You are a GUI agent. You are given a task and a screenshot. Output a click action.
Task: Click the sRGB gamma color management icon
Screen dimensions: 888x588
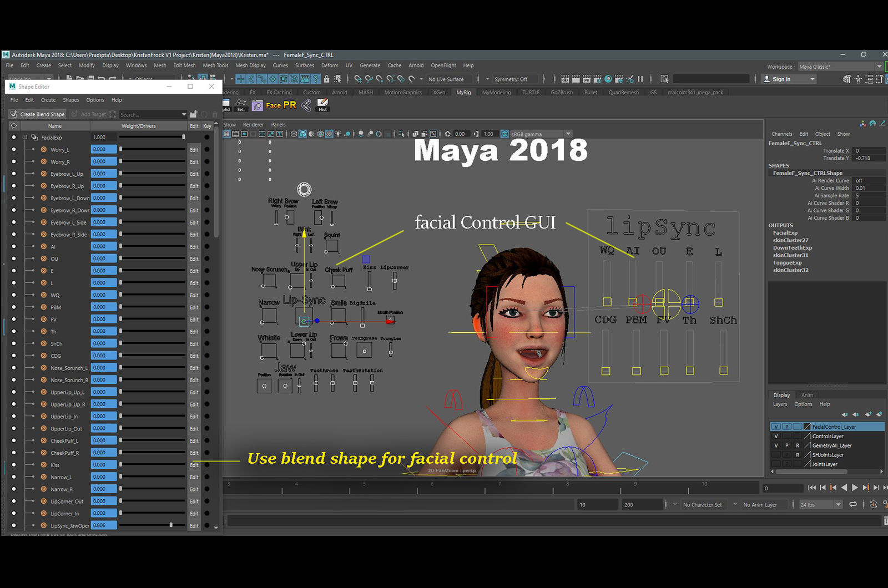click(504, 134)
